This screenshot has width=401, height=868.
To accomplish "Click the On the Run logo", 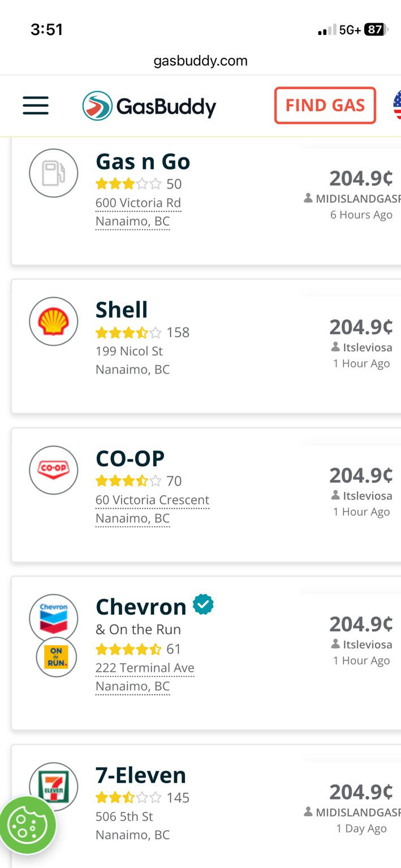I will pos(56,657).
